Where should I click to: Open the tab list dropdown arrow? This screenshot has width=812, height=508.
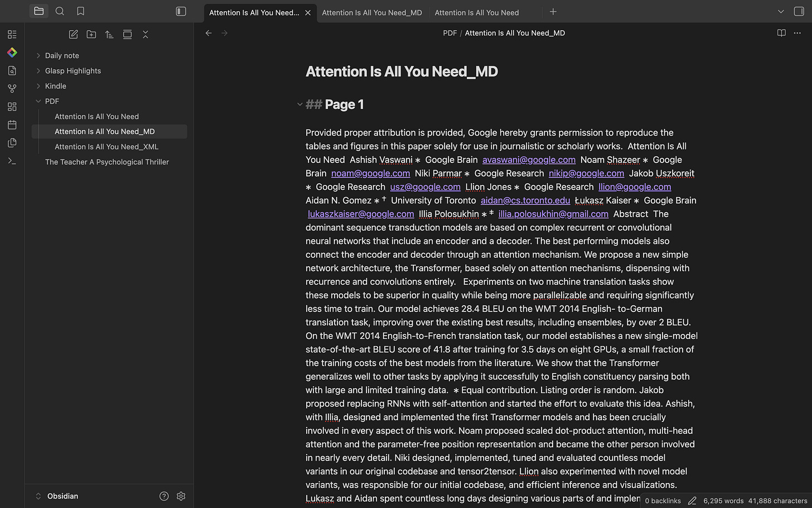click(781, 12)
